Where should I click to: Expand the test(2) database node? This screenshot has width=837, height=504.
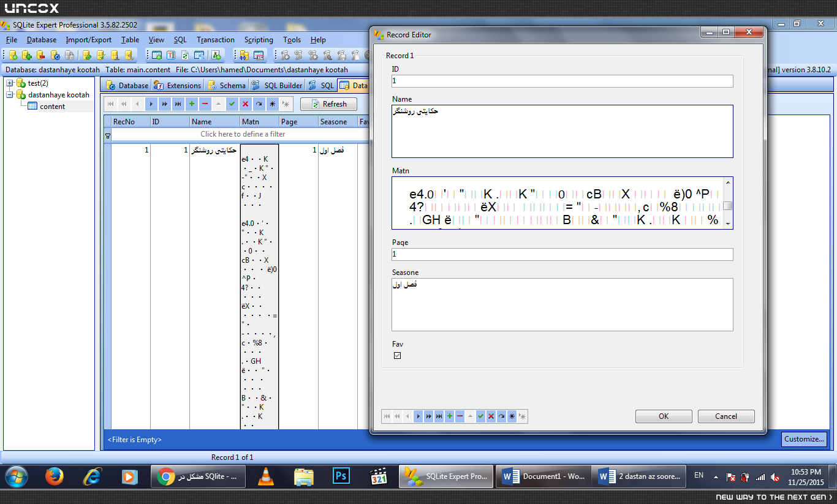coord(10,83)
